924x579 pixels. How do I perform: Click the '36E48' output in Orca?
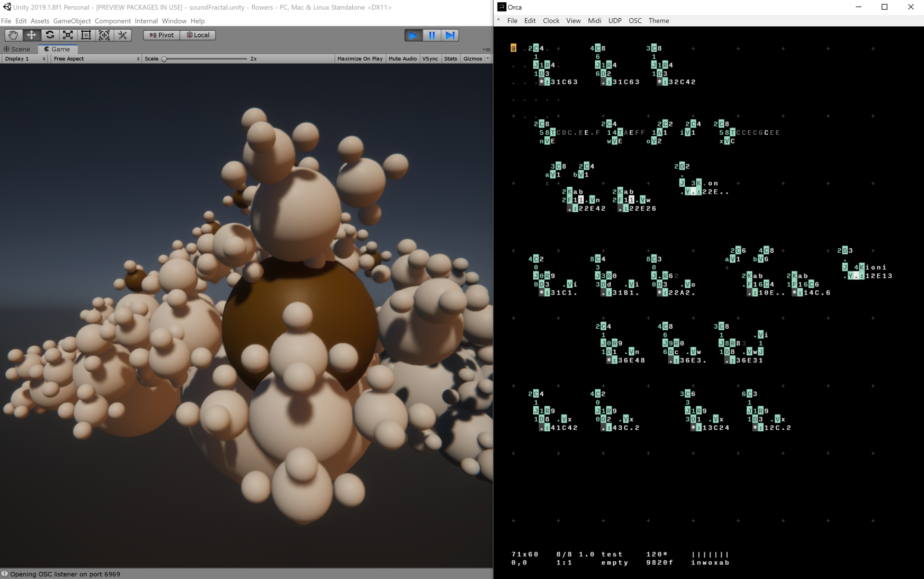tap(631, 360)
